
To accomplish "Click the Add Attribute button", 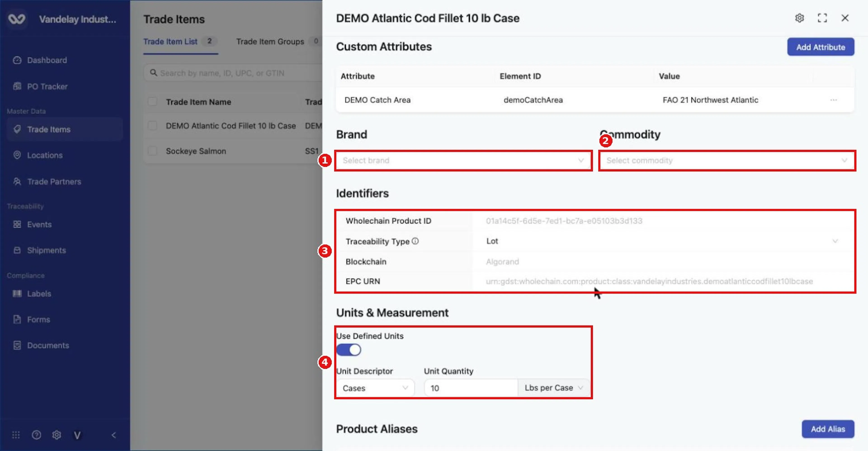I will point(821,47).
